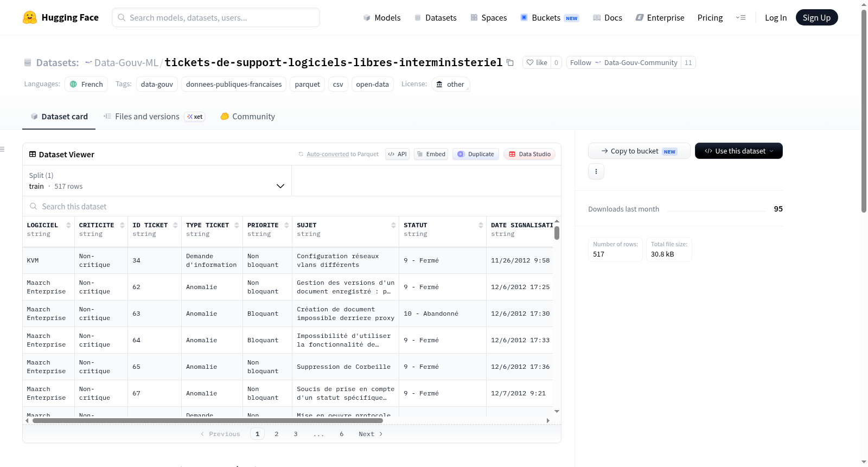The width and height of the screenshot is (868, 467).
Task: Select the csv tag
Action: 338,84
